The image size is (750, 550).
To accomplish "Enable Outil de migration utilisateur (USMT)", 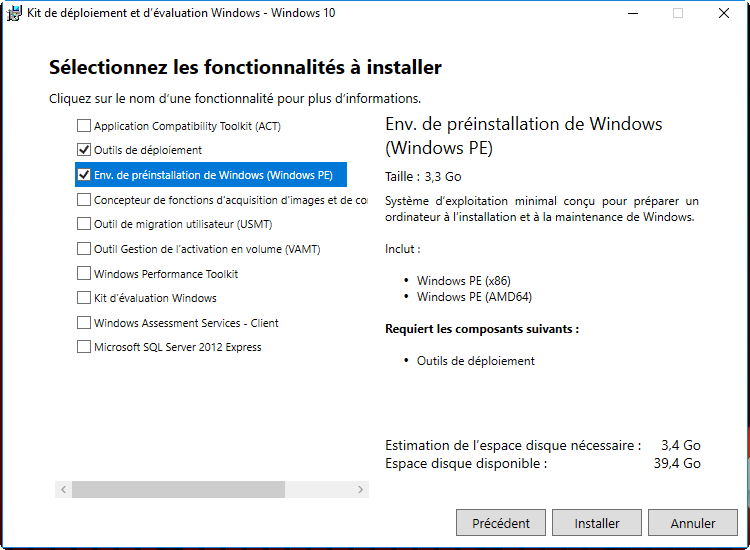I will point(84,224).
